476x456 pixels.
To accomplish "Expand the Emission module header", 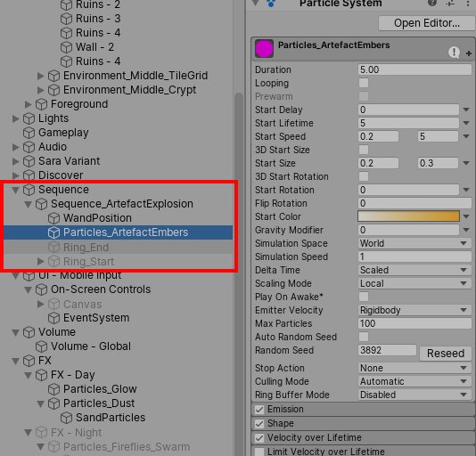I will coord(363,410).
